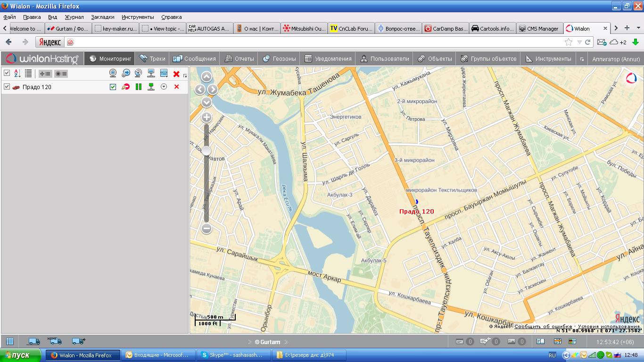Switch to the Геозоны tab

coord(280,59)
